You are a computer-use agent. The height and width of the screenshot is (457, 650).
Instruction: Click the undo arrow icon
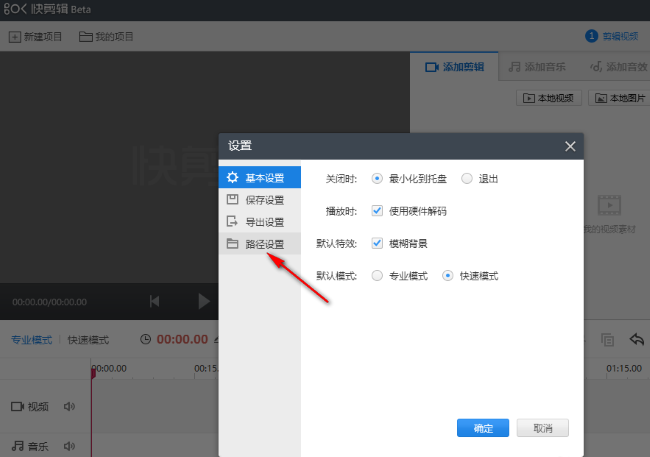point(637,340)
